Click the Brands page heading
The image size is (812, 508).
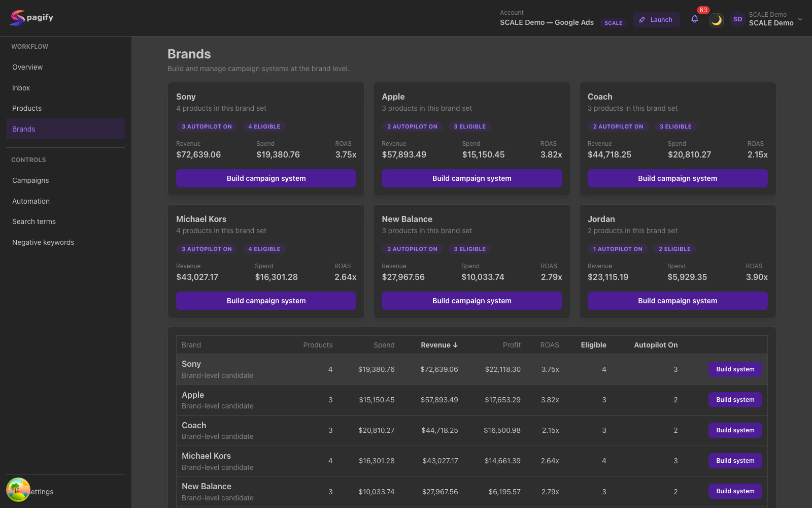pyautogui.click(x=189, y=54)
